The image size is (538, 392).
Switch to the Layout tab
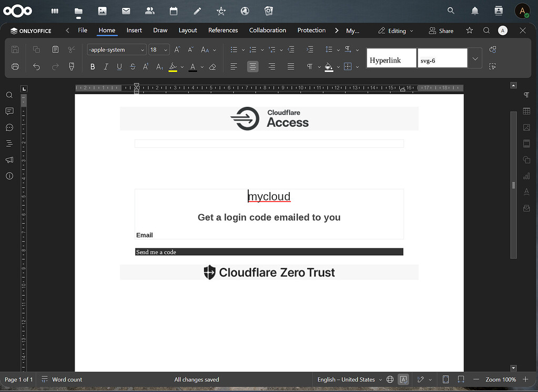click(188, 30)
